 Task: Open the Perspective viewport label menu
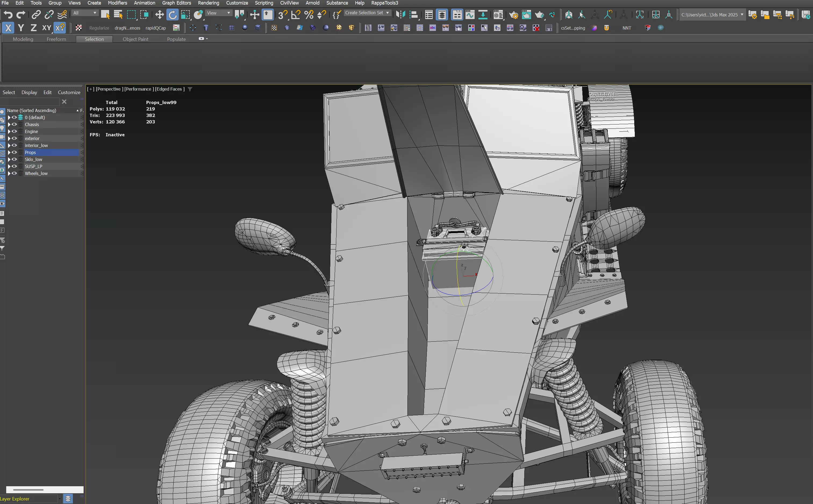click(x=109, y=89)
